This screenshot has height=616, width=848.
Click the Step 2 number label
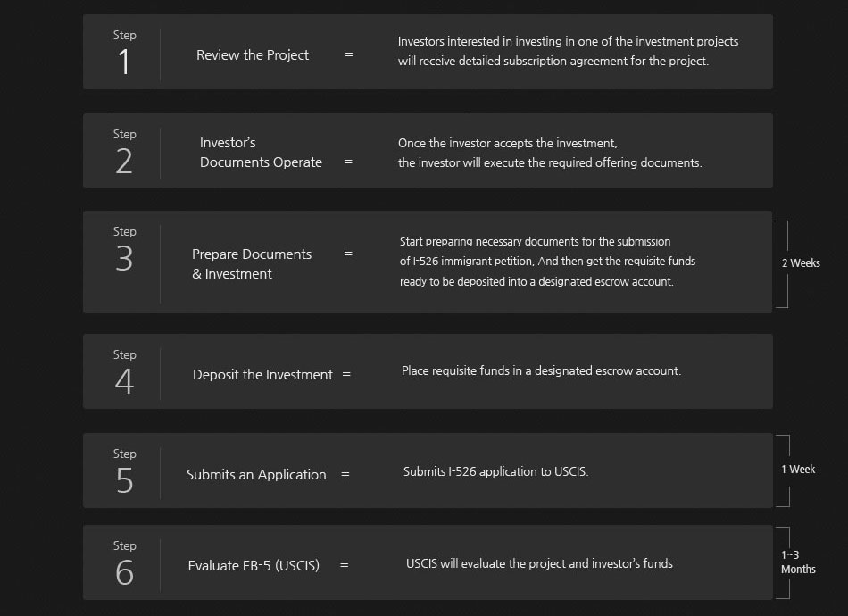pyautogui.click(x=124, y=152)
